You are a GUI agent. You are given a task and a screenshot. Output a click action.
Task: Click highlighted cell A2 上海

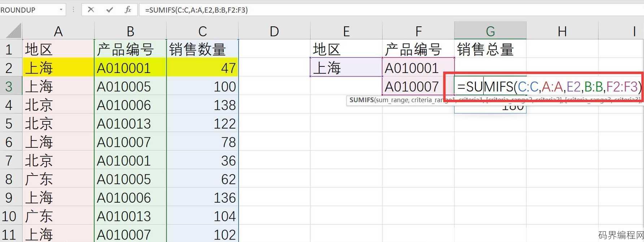(58, 68)
